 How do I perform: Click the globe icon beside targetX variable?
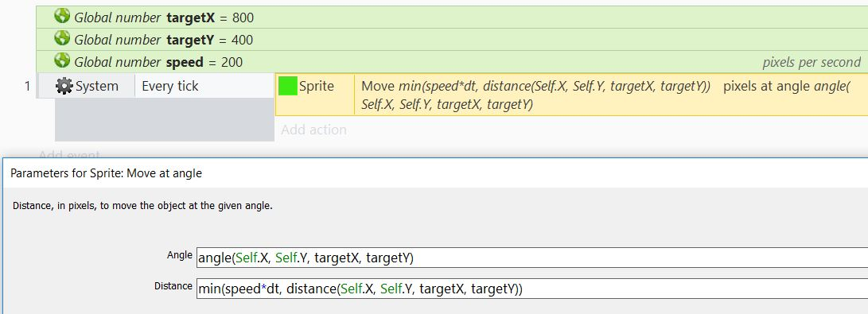[x=62, y=16]
